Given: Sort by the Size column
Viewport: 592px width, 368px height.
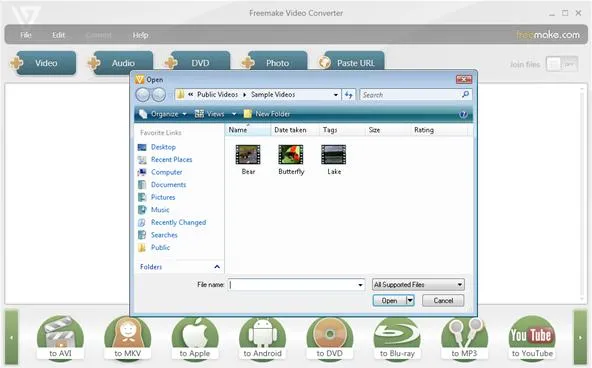Looking at the screenshot, I should (388, 130).
